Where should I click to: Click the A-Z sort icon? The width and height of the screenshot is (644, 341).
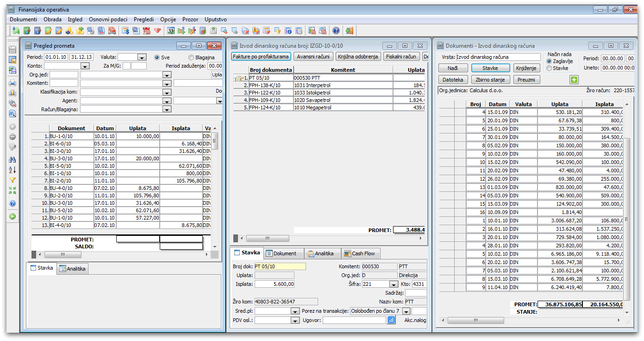point(13,170)
